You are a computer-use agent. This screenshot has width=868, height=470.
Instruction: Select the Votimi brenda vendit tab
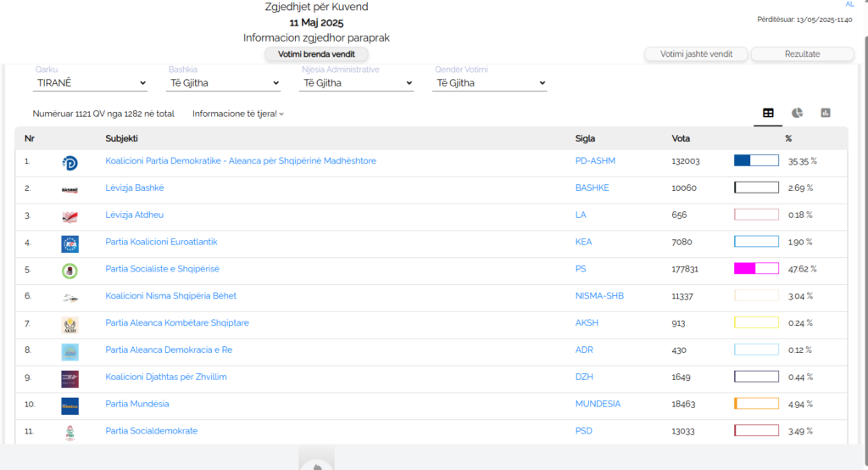(x=316, y=54)
